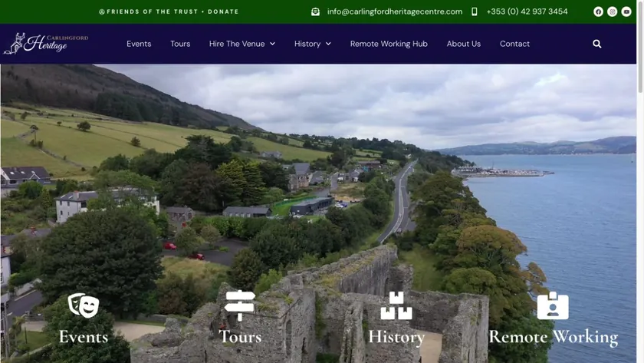Open the History menu item
Image resolution: width=644 pixels, height=363 pixels.
click(307, 44)
